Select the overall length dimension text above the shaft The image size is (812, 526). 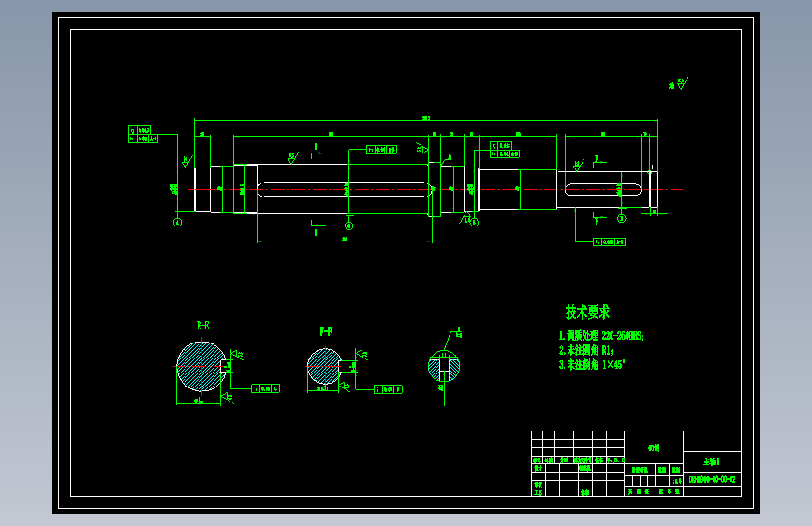426,118
